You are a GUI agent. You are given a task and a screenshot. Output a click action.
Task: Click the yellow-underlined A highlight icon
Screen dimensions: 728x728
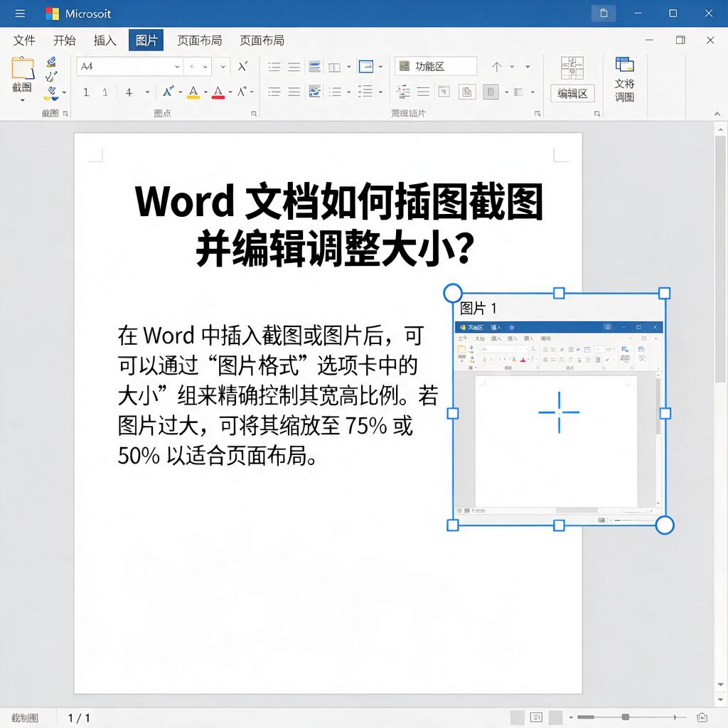point(193,92)
